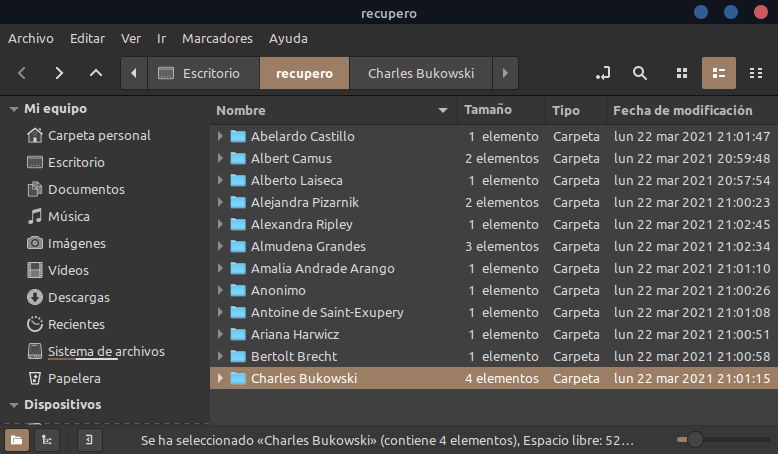Open the search tool
Image resolution: width=778 pixels, height=454 pixels.
tap(640, 73)
